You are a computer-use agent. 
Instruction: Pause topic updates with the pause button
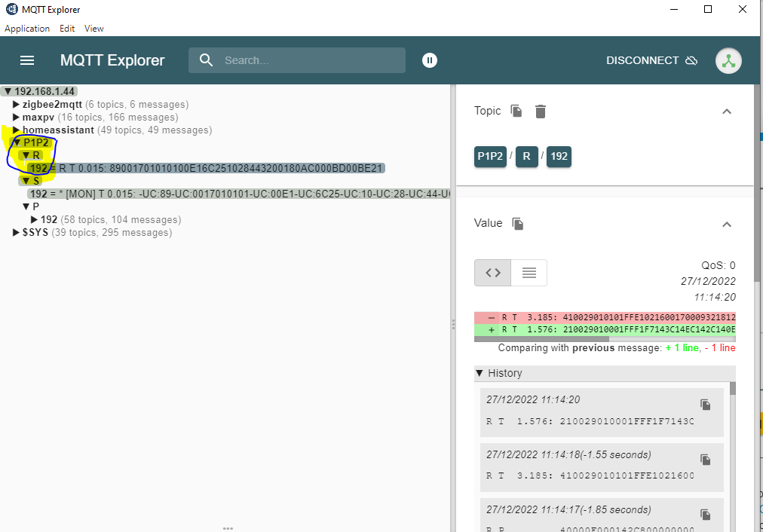(429, 60)
